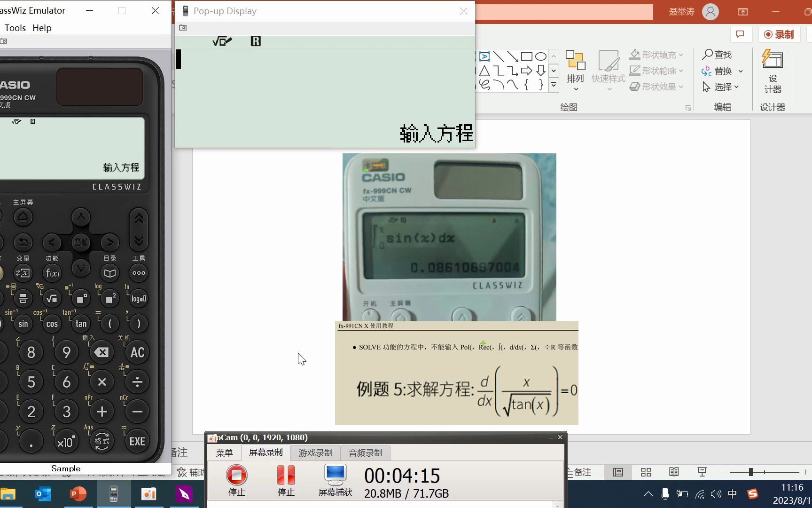Click the calculator fraction key

coord(23,298)
